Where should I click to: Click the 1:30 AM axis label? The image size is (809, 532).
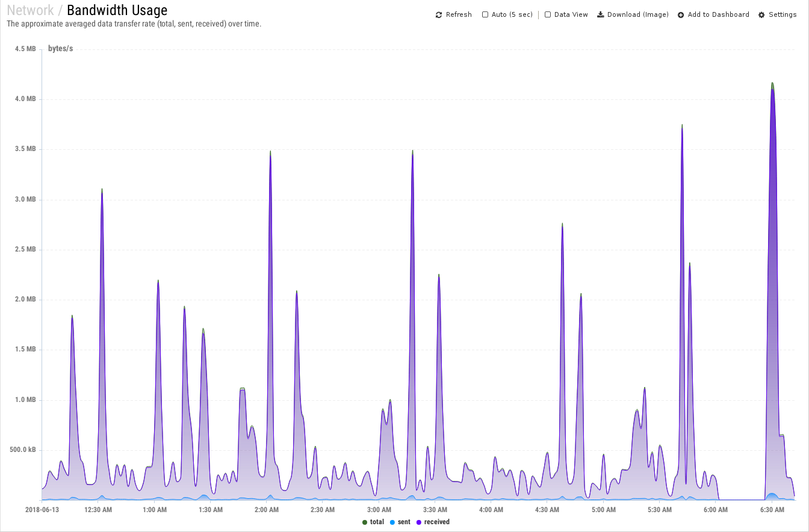click(211, 510)
